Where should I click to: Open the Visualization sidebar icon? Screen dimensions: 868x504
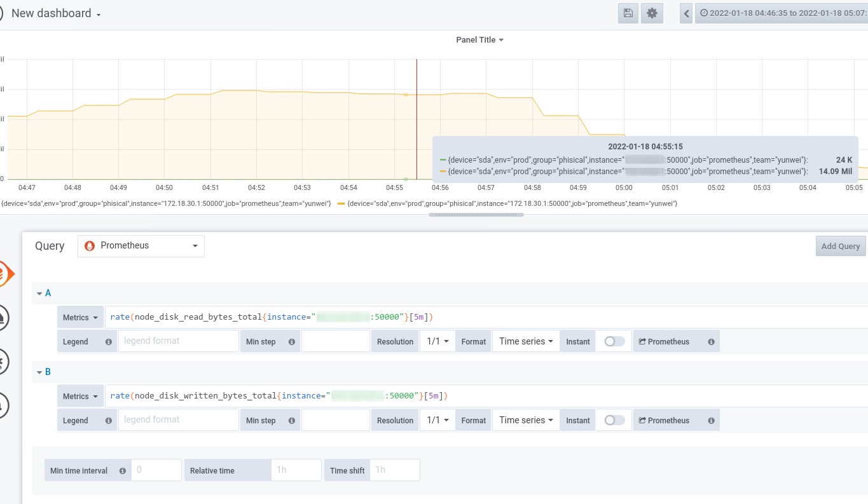click(3, 317)
